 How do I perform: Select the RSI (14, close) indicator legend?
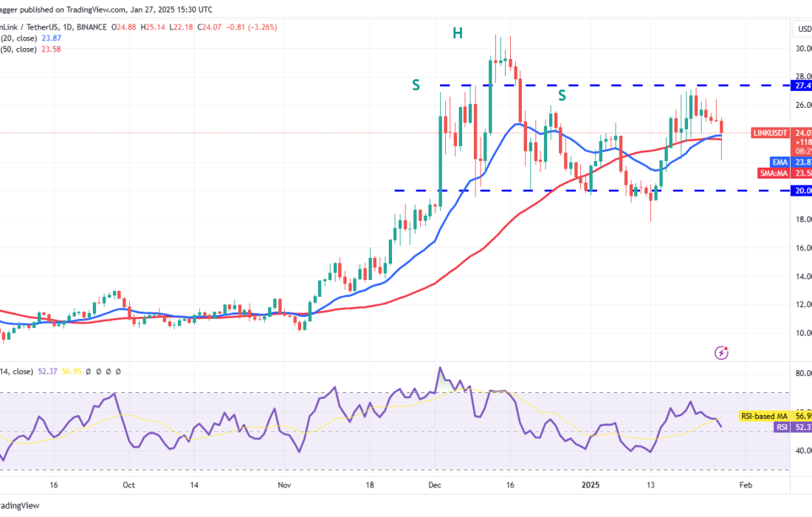click(x=30, y=372)
